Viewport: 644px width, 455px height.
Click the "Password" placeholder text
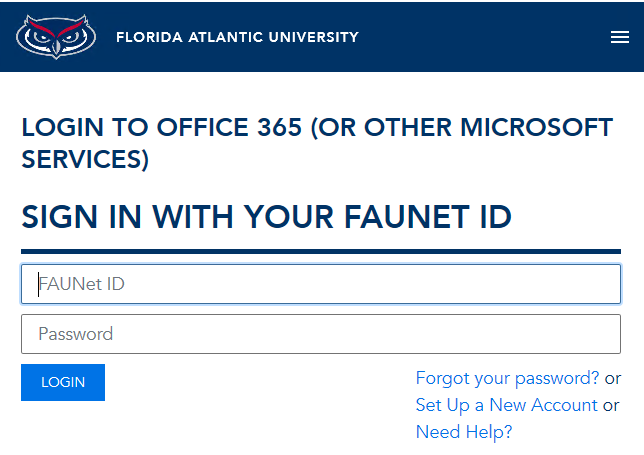pos(76,334)
